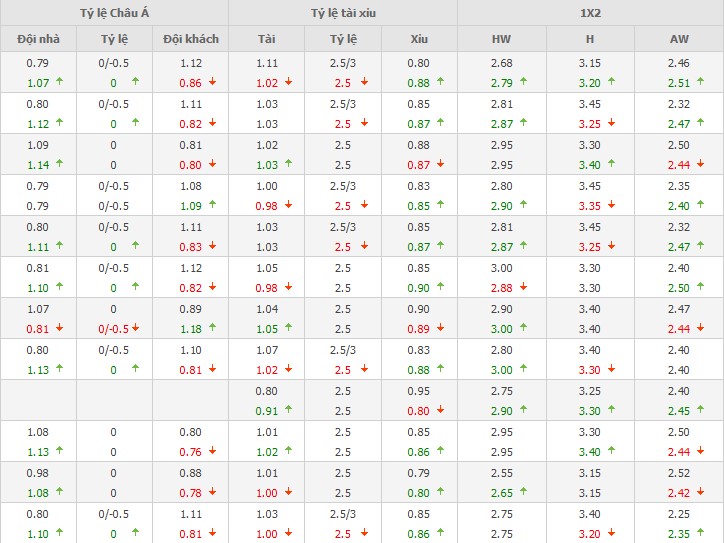Click the red down arrow beside 2.88
Viewport: 724px width, 543px height.
click(523, 287)
